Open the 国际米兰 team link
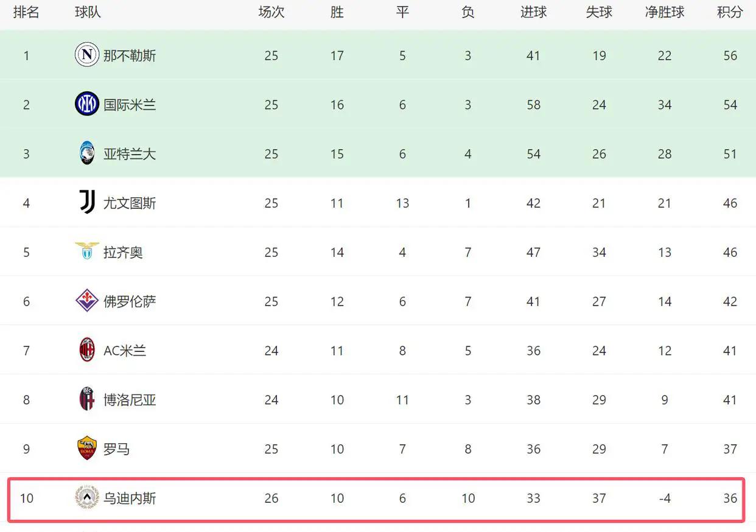 tap(130, 105)
